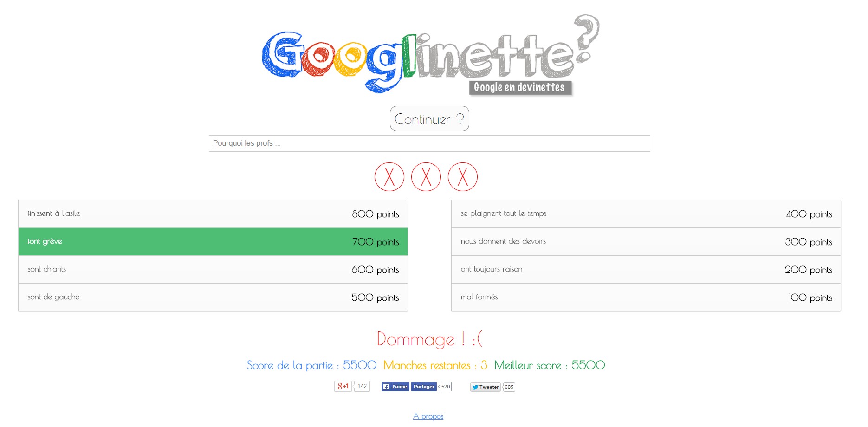
Task: Click the middle red X strike circle
Action: pyautogui.click(x=426, y=177)
